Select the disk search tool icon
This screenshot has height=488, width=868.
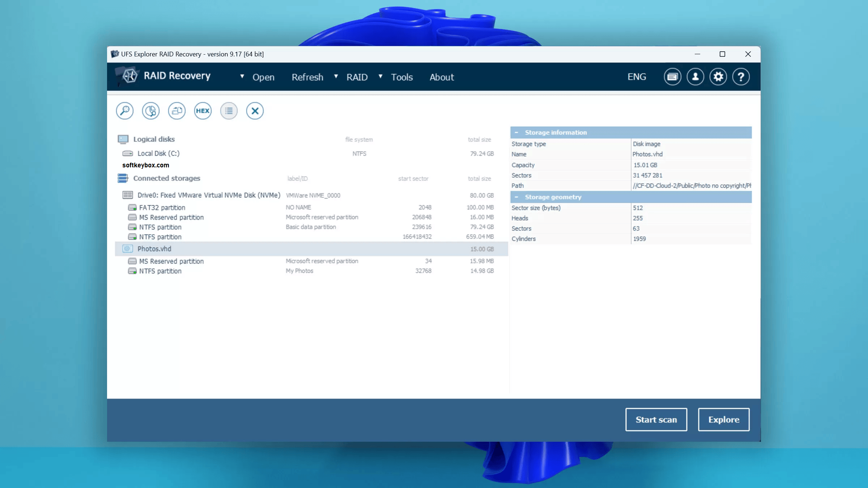click(x=124, y=111)
